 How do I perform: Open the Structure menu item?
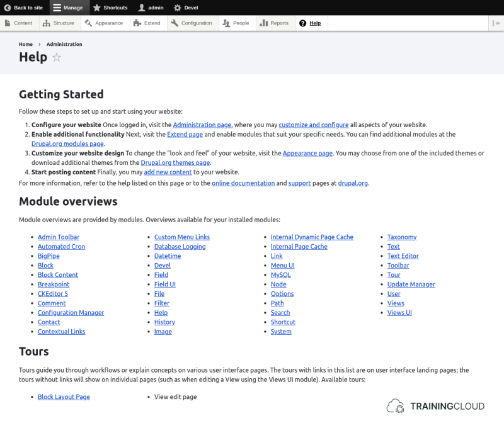tap(59, 23)
